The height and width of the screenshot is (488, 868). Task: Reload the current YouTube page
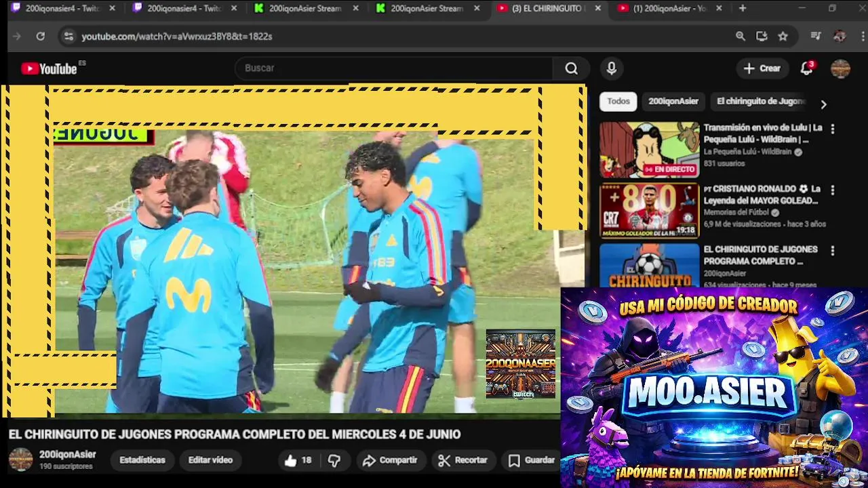pyautogui.click(x=41, y=37)
